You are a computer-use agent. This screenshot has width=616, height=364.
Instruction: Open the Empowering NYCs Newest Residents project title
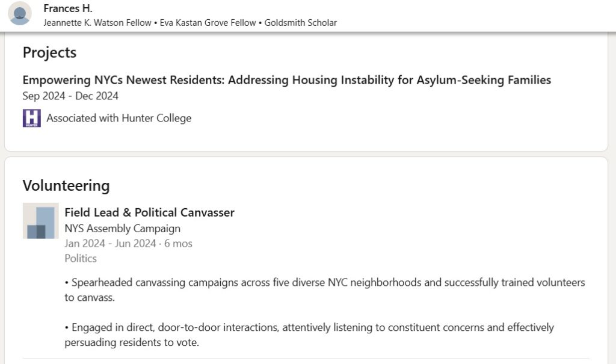pos(286,80)
